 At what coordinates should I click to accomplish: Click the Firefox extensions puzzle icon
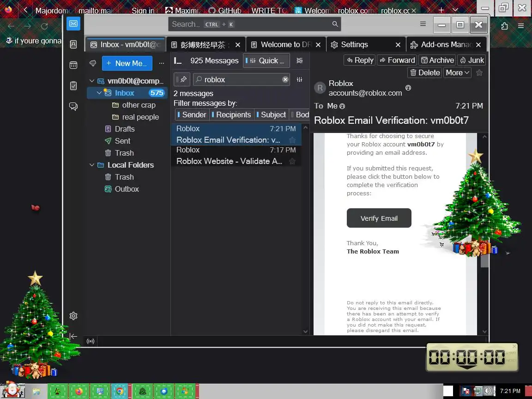(504, 26)
